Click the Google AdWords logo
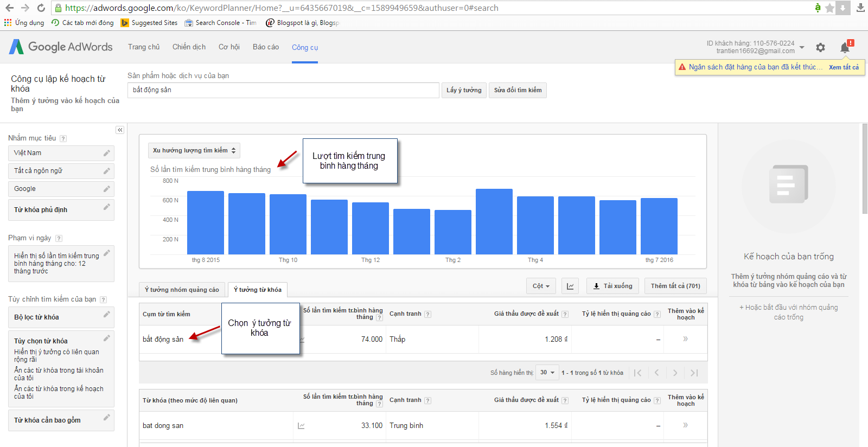Screen dimensions: 868x447 point(61,47)
